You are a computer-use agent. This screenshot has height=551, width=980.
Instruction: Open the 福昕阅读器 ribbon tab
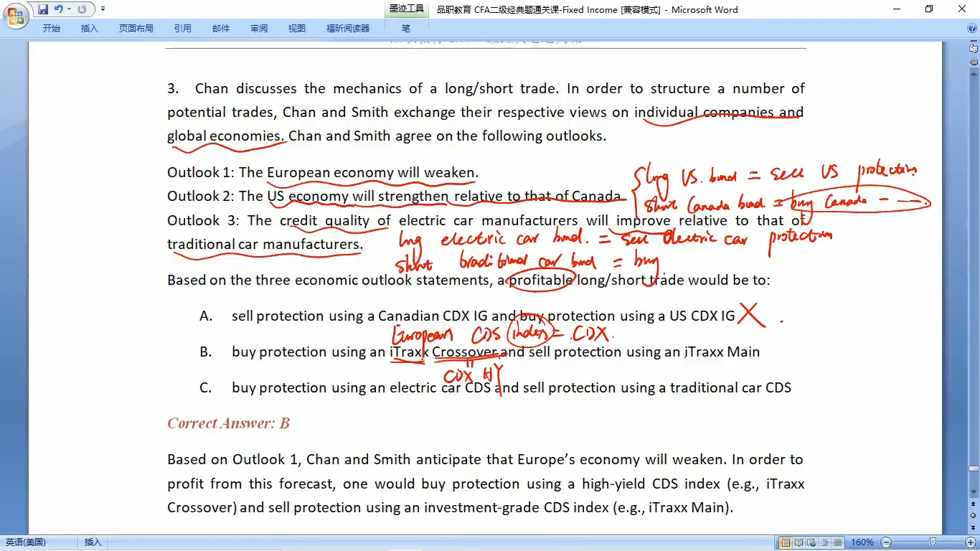(348, 29)
